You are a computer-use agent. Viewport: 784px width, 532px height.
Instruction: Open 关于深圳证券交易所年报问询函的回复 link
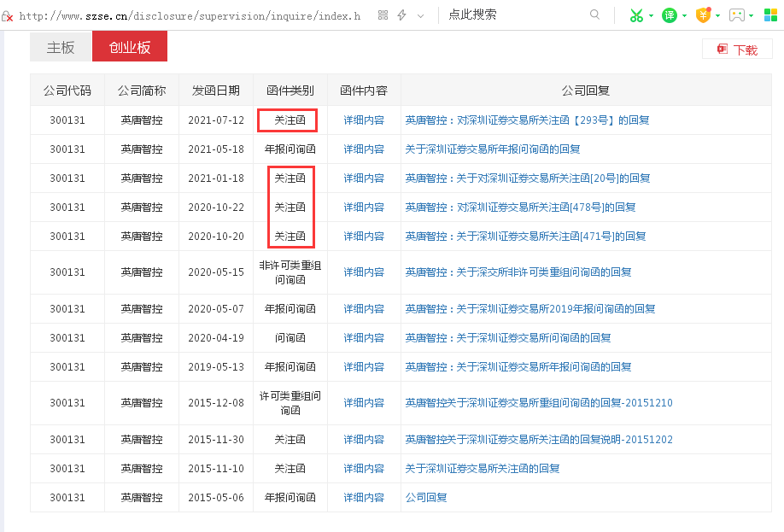493,149
